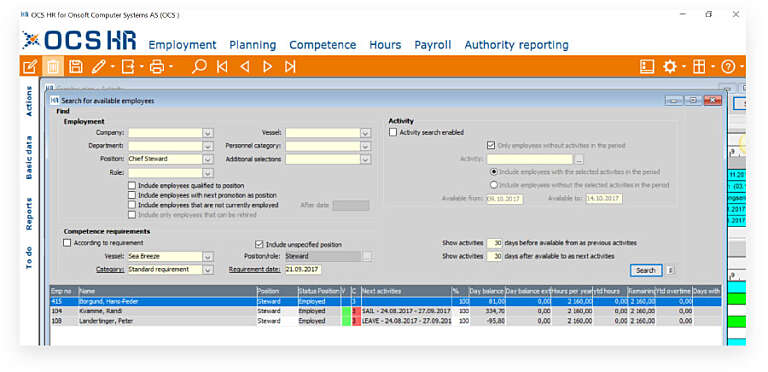Open the Payroll menu
Image resolution: width=768 pixels, height=372 pixels.
pos(432,45)
